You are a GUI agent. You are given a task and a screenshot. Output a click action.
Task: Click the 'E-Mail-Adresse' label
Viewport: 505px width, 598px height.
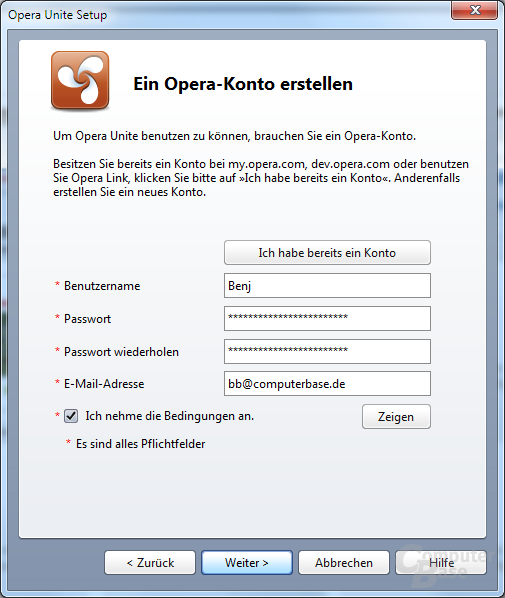104,384
